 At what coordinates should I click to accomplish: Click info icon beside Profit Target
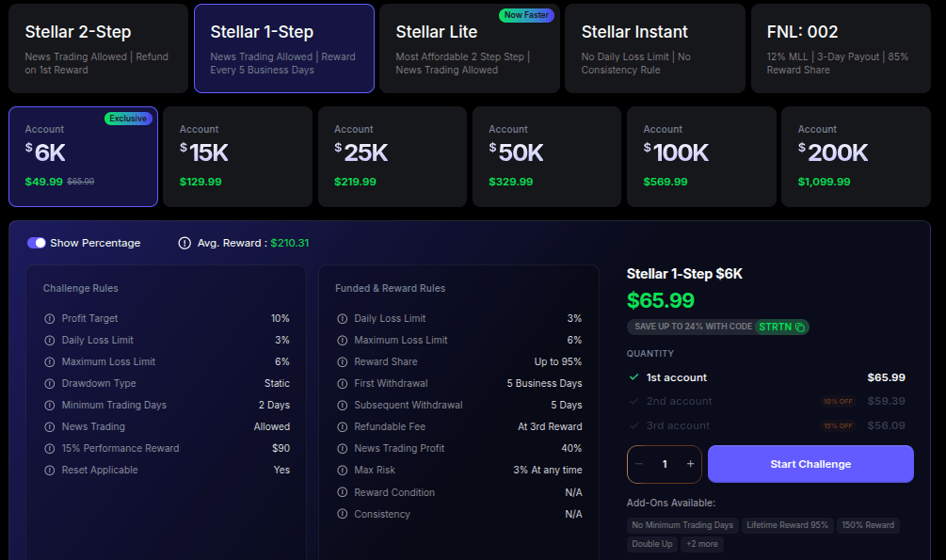click(50, 319)
